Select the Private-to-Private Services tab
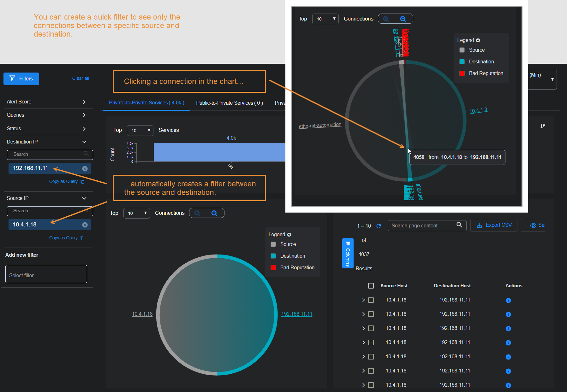567x392 pixels. tap(146, 103)
